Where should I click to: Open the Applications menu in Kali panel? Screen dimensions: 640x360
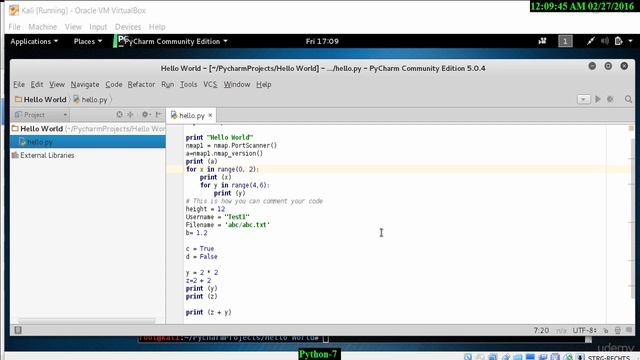(34, 41)
